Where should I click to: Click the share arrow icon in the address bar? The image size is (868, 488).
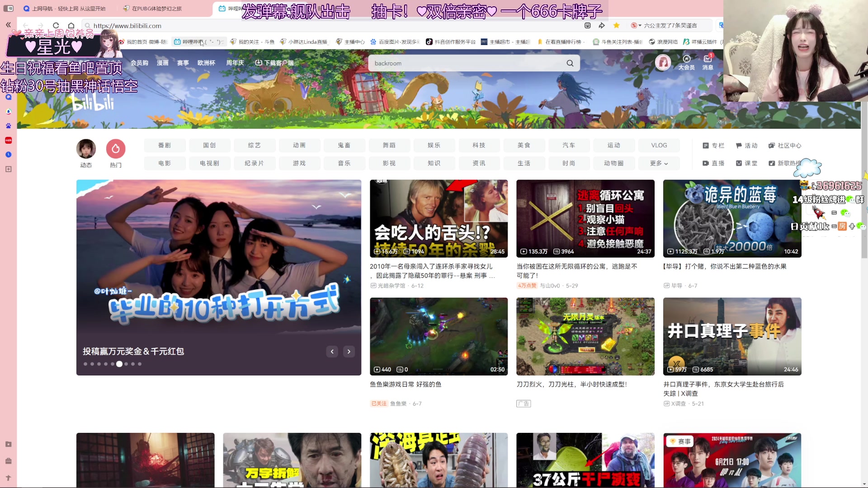click(602, 25)
